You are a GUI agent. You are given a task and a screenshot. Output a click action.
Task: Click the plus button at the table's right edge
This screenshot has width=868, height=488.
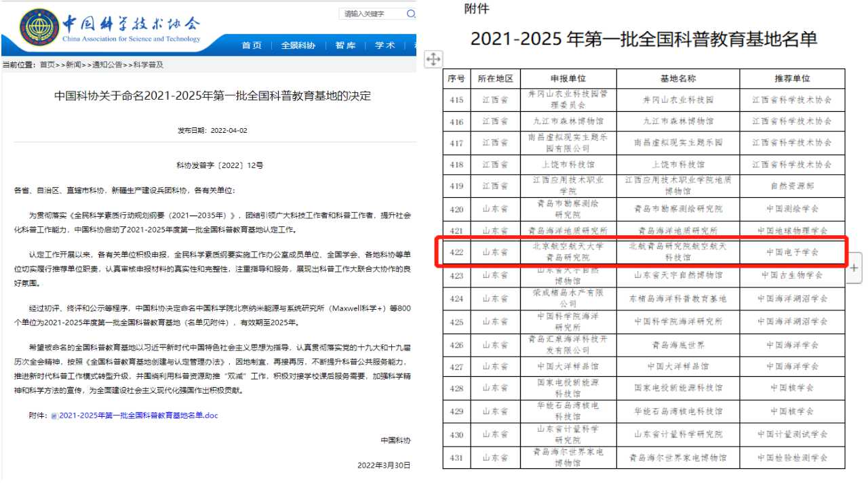pyautogui.click(x=854, y=268)
